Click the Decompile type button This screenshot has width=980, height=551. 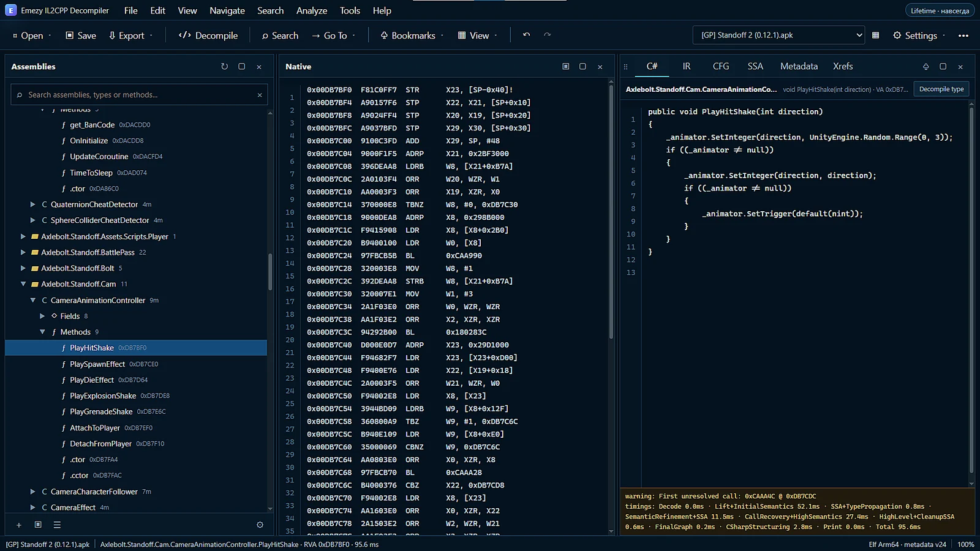point(941,89)
